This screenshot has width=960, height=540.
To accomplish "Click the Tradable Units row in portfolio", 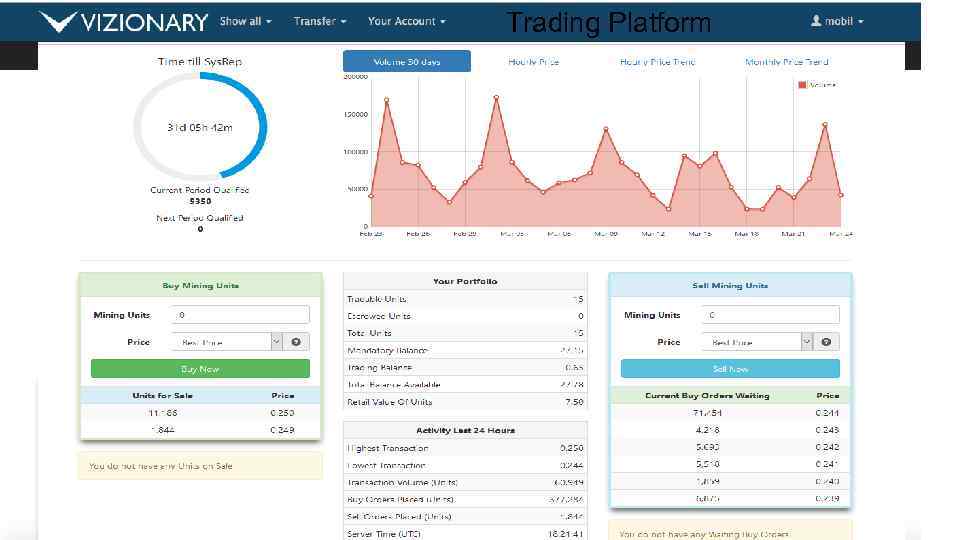I will (x=465, y=299).
